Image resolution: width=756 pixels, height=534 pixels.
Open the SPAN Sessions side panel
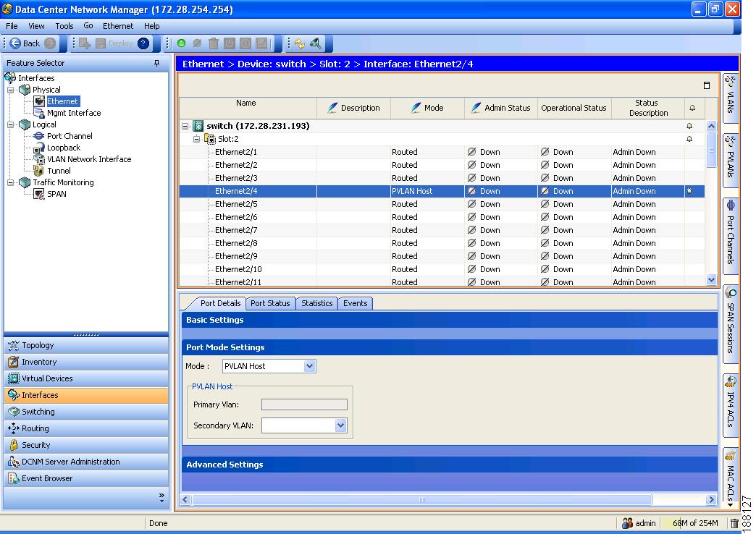[730, 323]
